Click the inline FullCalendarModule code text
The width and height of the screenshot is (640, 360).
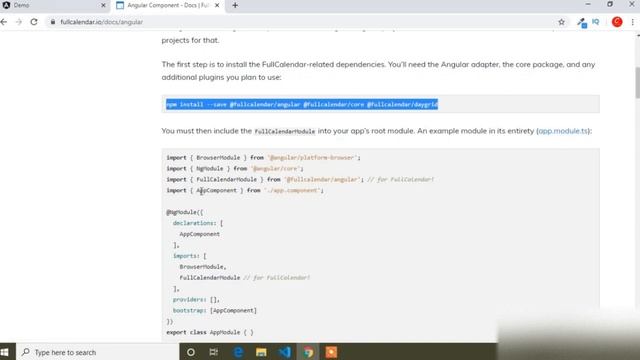[284, 131]
